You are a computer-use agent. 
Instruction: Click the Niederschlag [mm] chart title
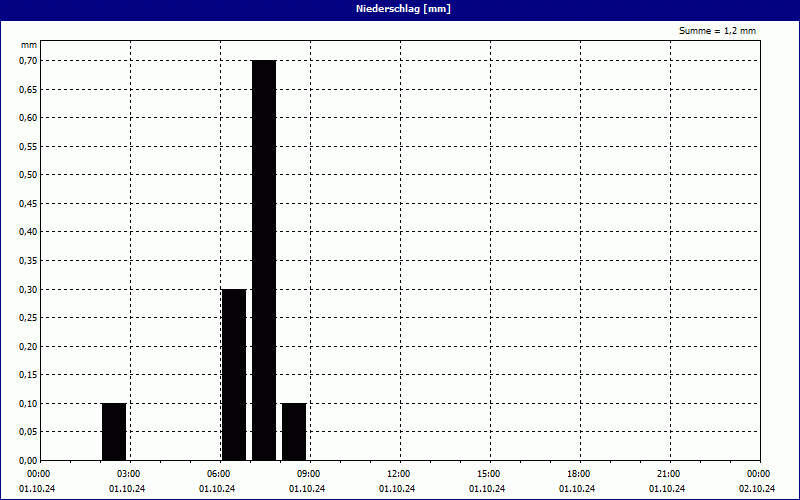tap(399, 9)
